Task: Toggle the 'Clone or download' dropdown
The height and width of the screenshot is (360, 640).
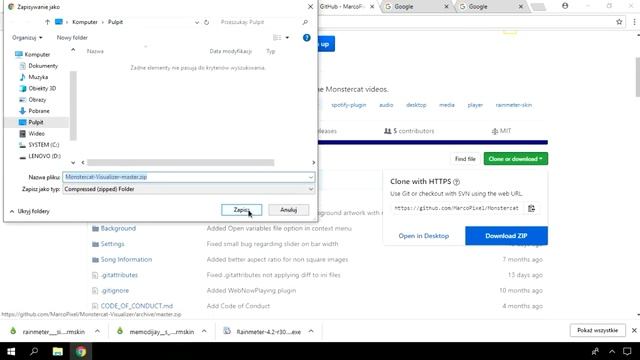Action: [x=516, y=159]
